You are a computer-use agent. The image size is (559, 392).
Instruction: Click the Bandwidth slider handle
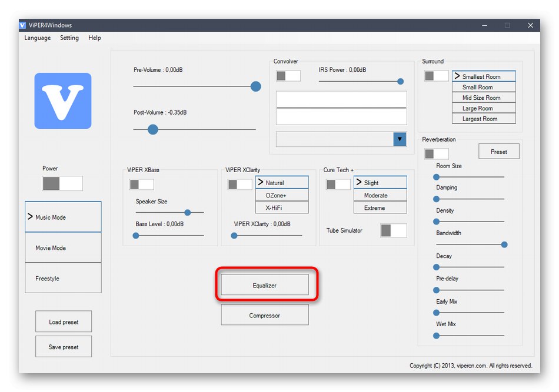click(504, 244)
